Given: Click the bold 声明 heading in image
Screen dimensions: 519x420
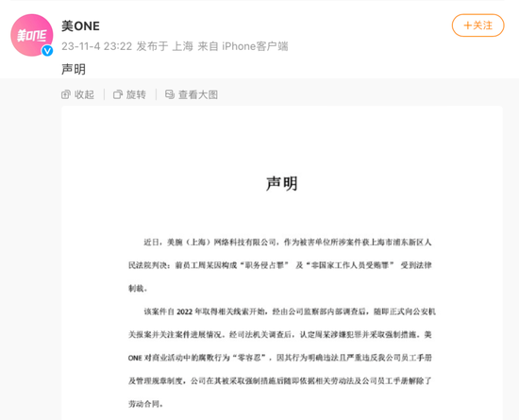Looking at the screenshot, I should click(x=282, y=184).
